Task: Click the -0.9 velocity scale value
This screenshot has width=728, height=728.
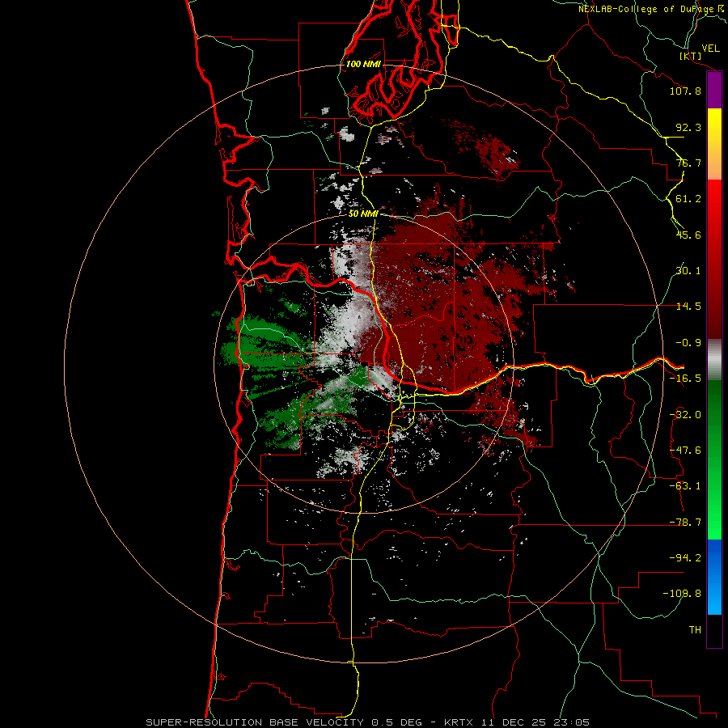Action: [x=688, y=343]
